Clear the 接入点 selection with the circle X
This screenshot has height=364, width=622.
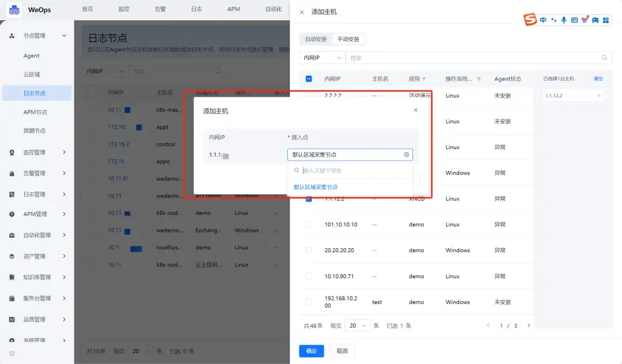pyautogui.click(x=406, y=154)
